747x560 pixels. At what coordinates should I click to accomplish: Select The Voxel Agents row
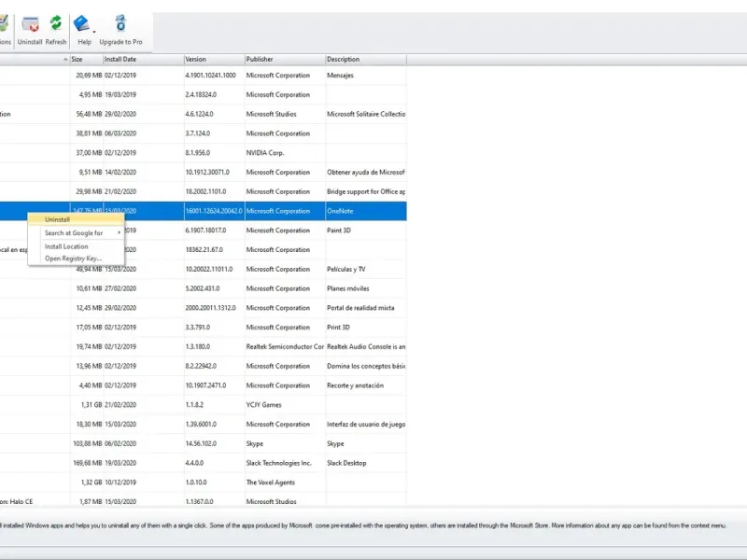pos(271,483)
